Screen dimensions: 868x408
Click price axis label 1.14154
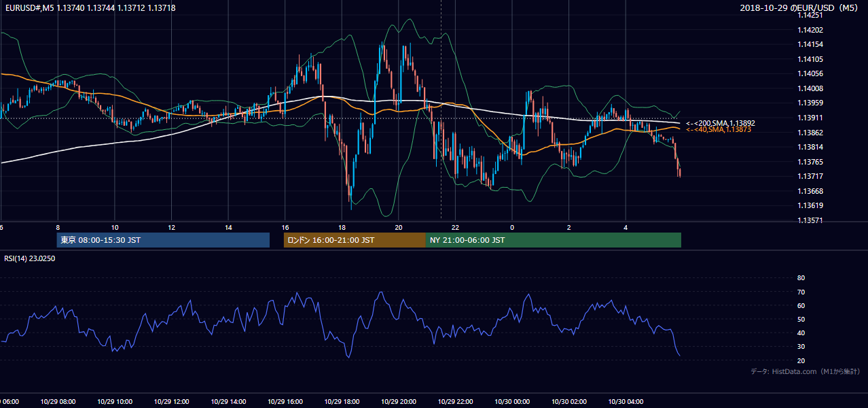[x=810, y=44]
